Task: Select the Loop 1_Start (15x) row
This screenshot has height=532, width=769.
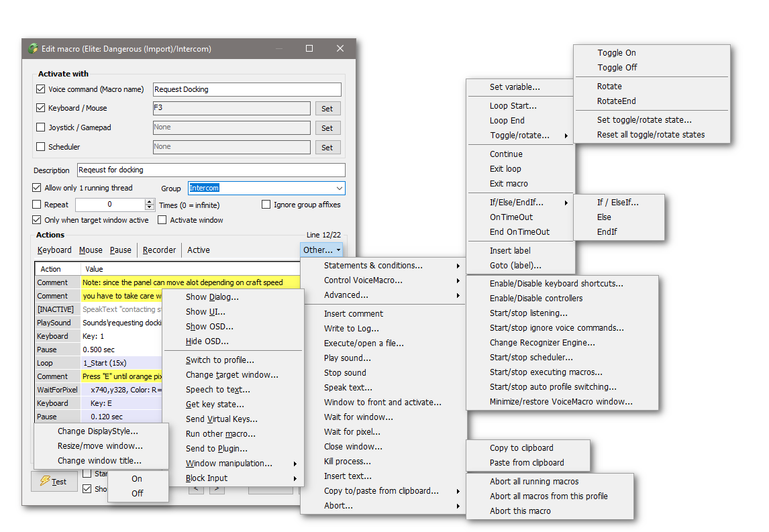Action: tap(99, 363)
